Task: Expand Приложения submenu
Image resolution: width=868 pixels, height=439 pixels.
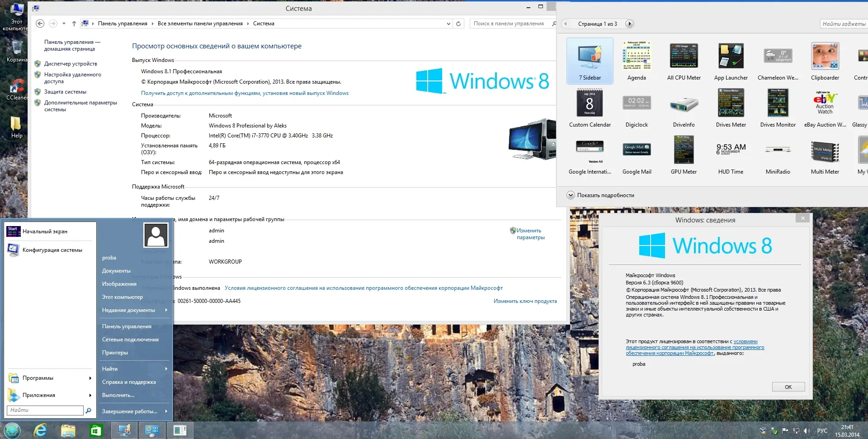Action: (x=50, y=395)
